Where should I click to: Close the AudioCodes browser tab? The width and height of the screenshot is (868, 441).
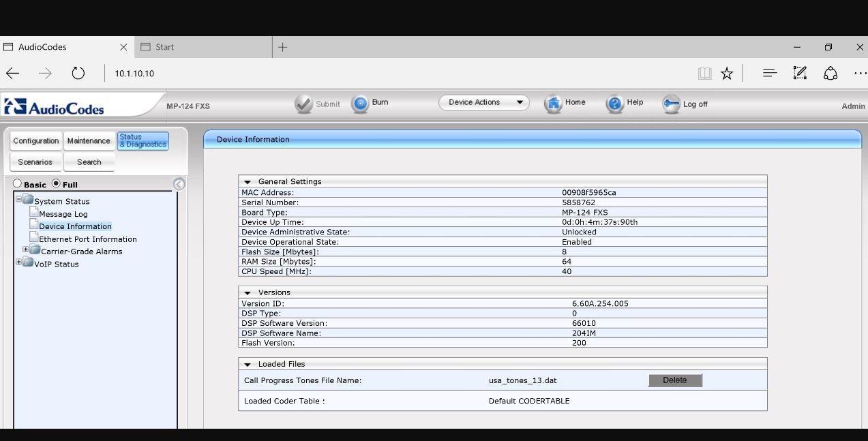(123, 47)
